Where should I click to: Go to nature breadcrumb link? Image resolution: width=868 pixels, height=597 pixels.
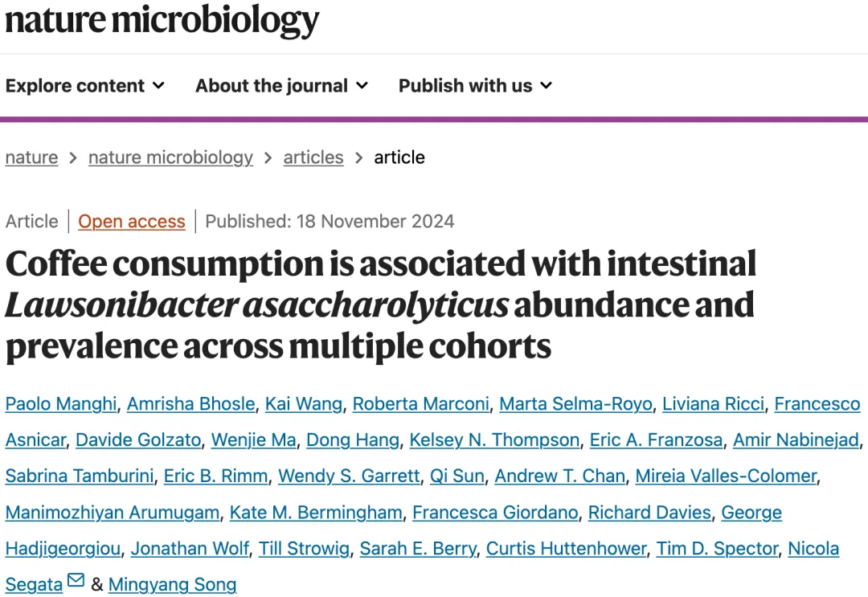tap(31, 157)
